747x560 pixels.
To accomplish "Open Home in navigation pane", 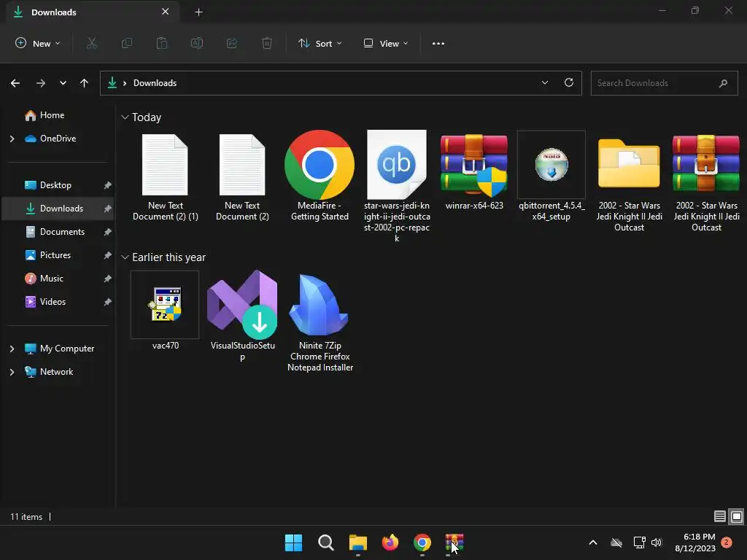I will click(52, 115).
